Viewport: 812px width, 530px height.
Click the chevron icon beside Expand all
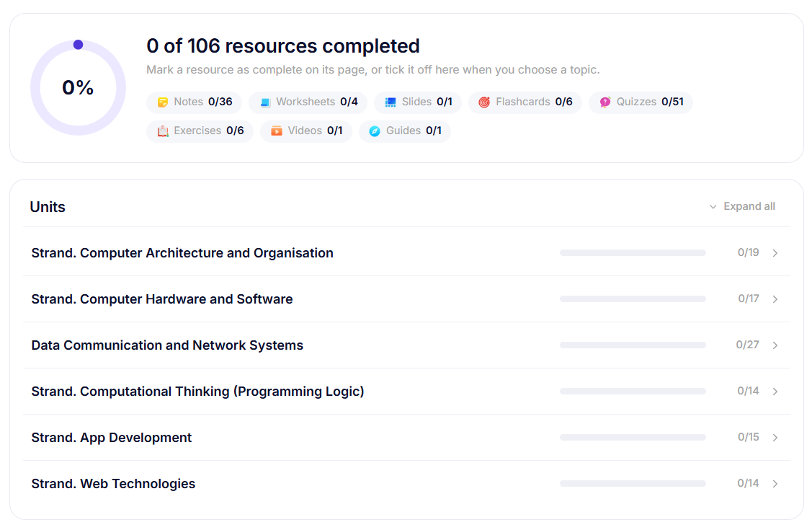pyautogui.click(x=713, y=207)
